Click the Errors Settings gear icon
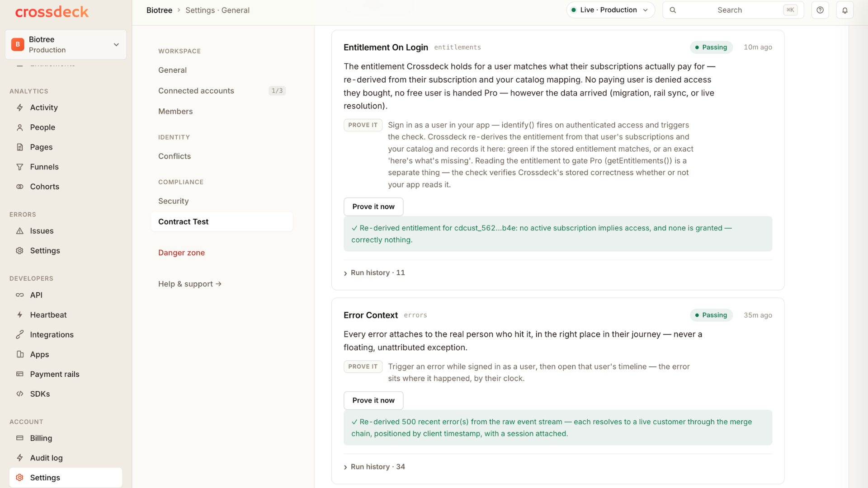 click(x=20, y=250)
